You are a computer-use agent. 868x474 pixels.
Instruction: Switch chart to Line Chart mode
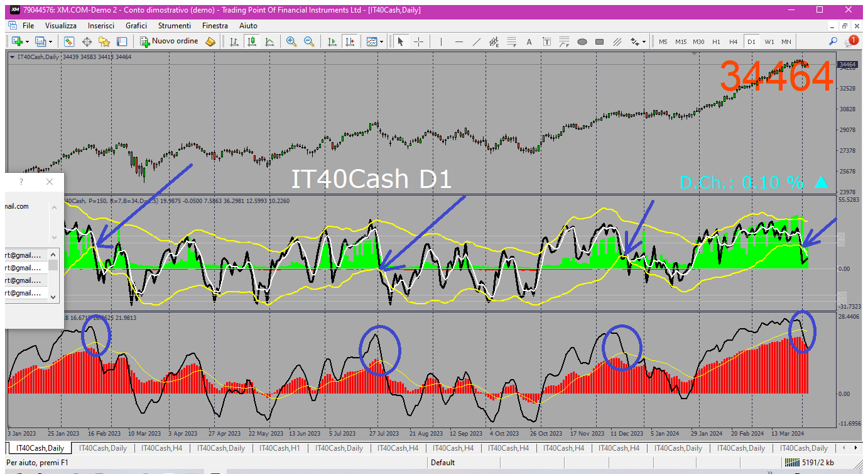[x=269, y=41]
